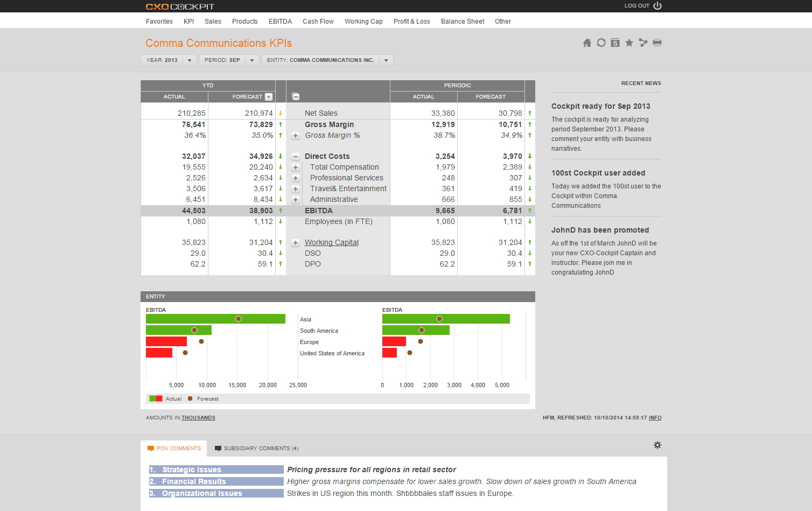Select the Organizational Issues comment heading
The image size is (812, 511).
(216, 493)
